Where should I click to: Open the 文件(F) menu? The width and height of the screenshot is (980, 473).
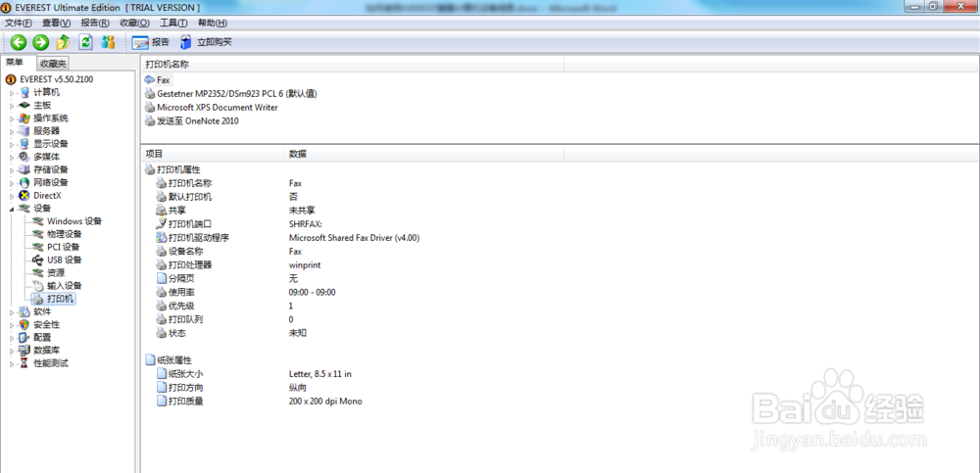pyautogui.click(x=18, y=24)
